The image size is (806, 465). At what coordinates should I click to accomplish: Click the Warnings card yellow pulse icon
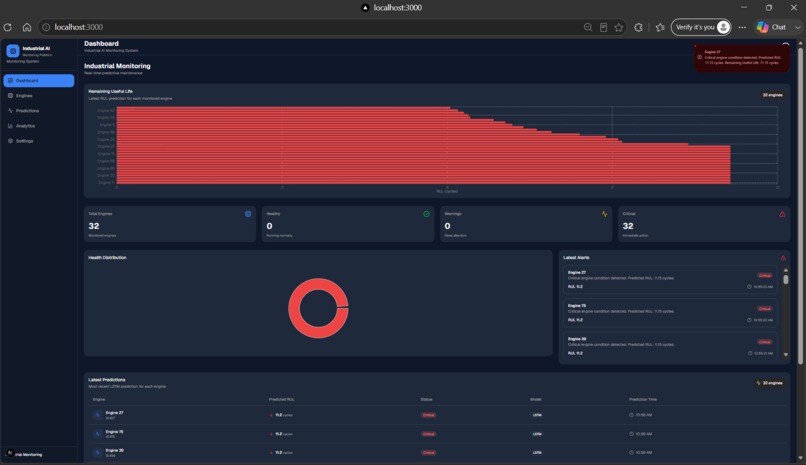[604, 214]
